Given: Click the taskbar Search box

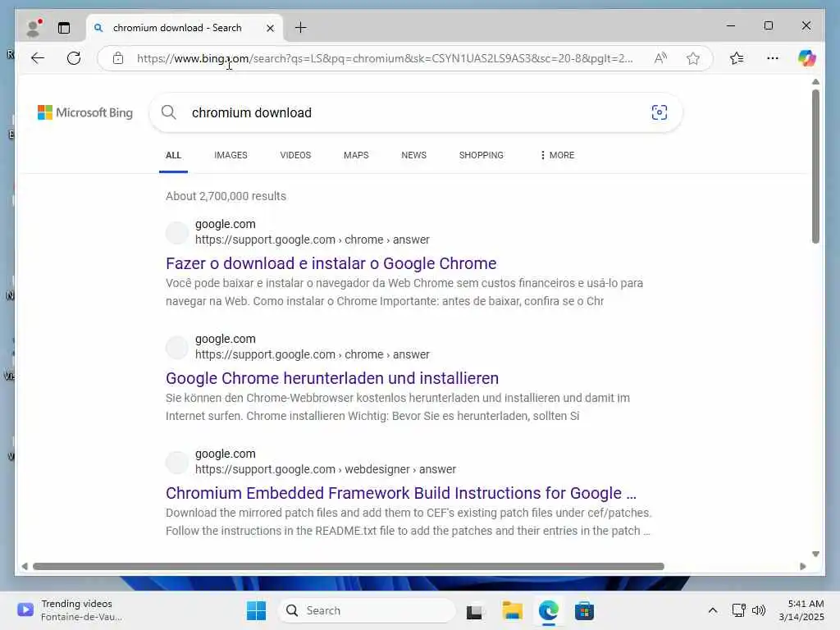Looking at the screenshot, I should 367,610.
